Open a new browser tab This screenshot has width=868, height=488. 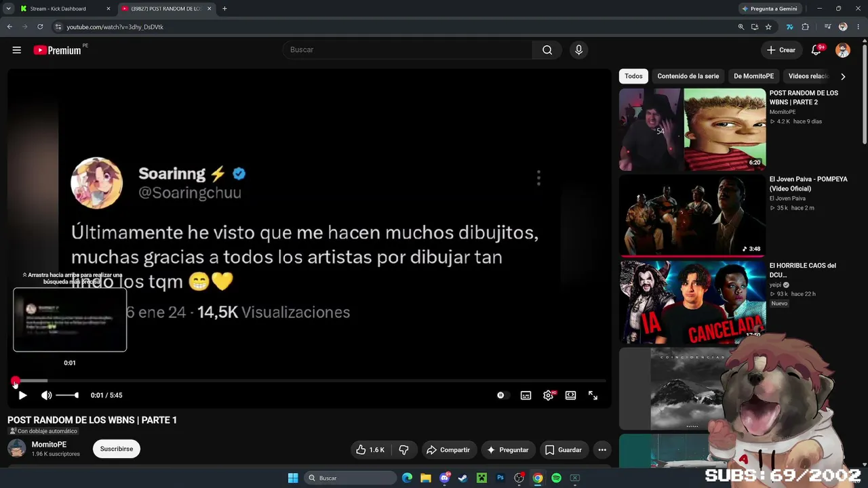[x=224, y=9]
